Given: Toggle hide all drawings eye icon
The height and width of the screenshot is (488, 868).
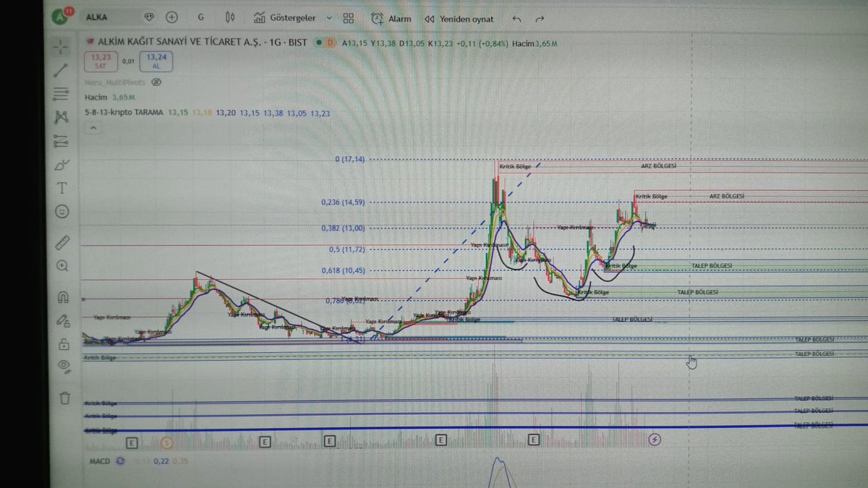Looking at the screenshot, I should tap(64, 367).
